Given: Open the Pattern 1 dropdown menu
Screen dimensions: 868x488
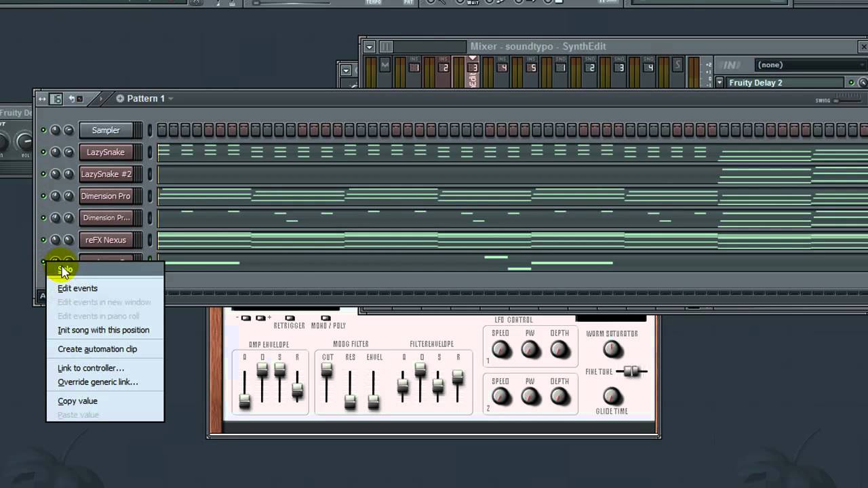Looking at the screenshot, I should [x=170, y=99].
